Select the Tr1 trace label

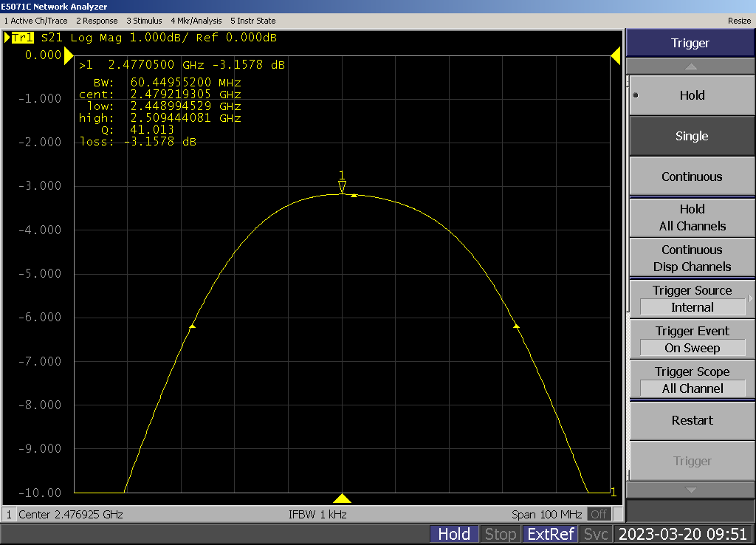22,37
